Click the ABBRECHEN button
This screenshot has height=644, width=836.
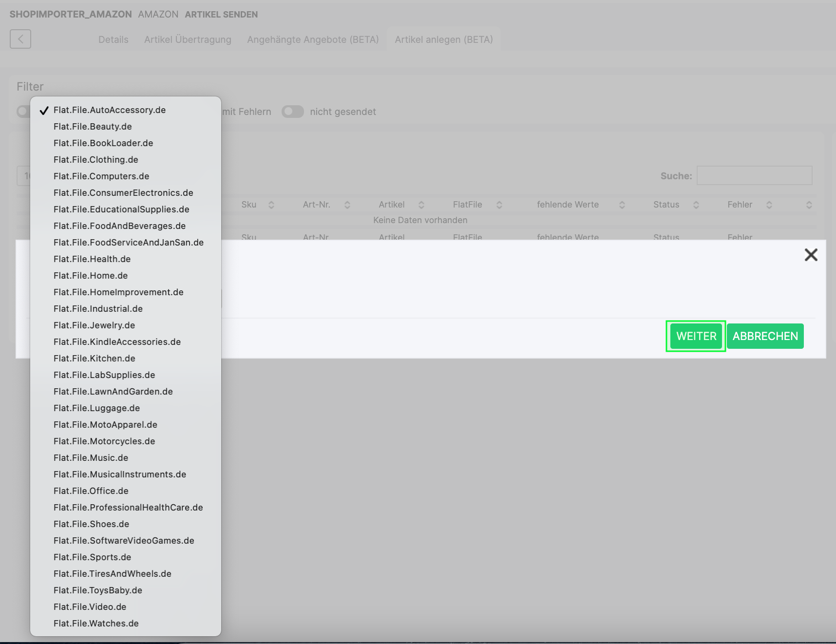click(765, 336)
